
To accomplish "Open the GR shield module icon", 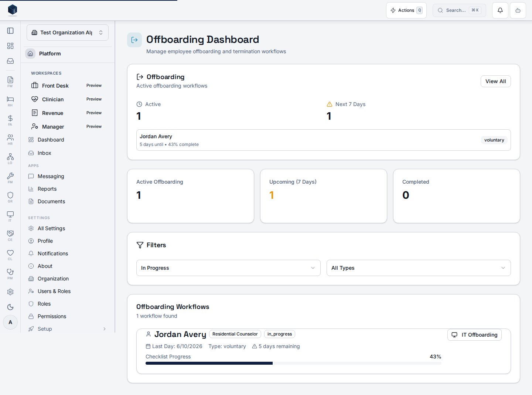I will pos(10,197).
